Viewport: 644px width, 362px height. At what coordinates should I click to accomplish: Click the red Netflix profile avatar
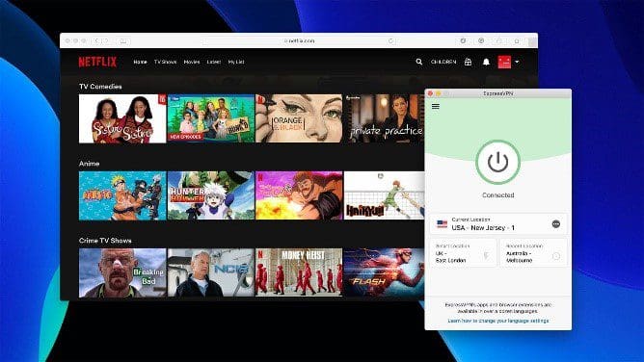point(504,62)
